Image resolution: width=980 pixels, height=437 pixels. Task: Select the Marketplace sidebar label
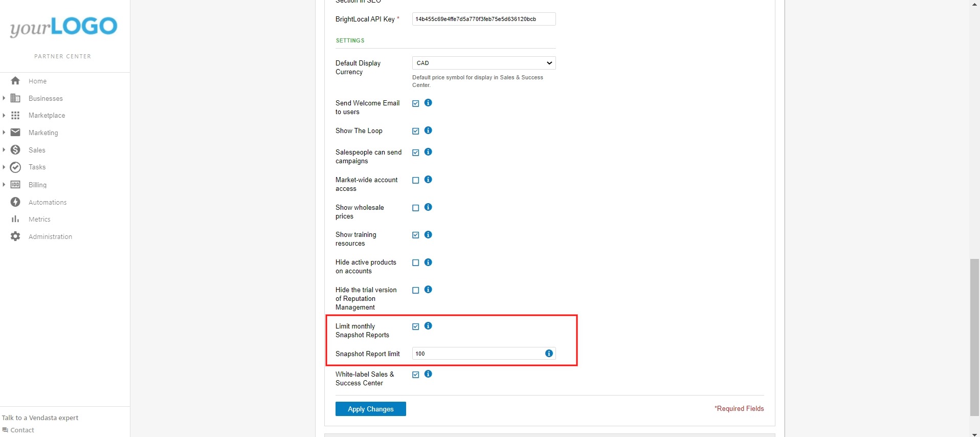[x=47, y=116]
